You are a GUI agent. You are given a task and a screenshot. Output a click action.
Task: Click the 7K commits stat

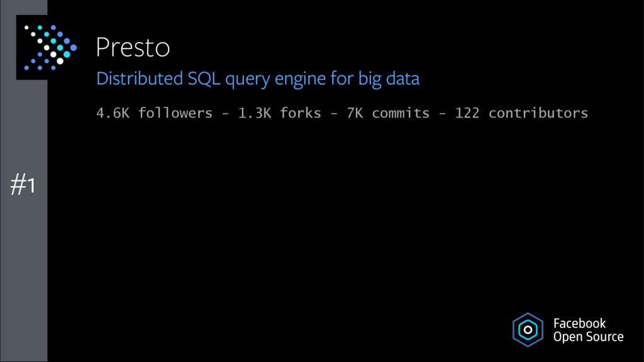click(388, 113)
